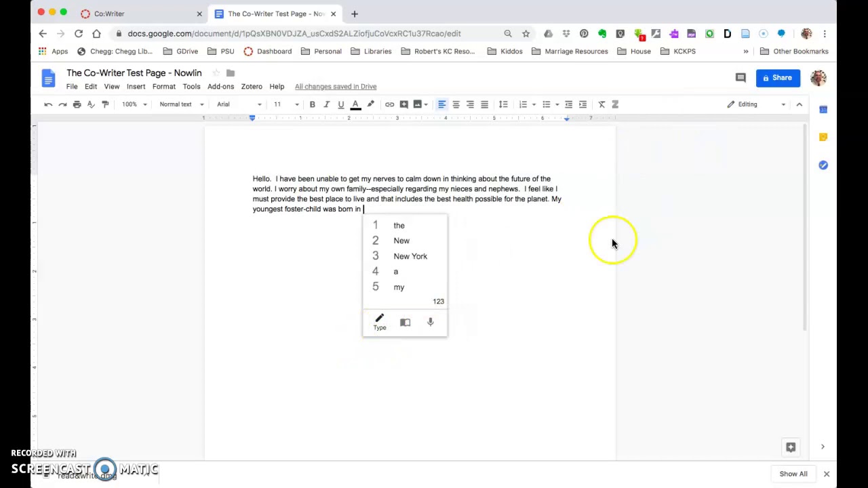The image size is (868, 488).
Task: Click the Redo icon in toolbar
Action: tap(62, 104)
